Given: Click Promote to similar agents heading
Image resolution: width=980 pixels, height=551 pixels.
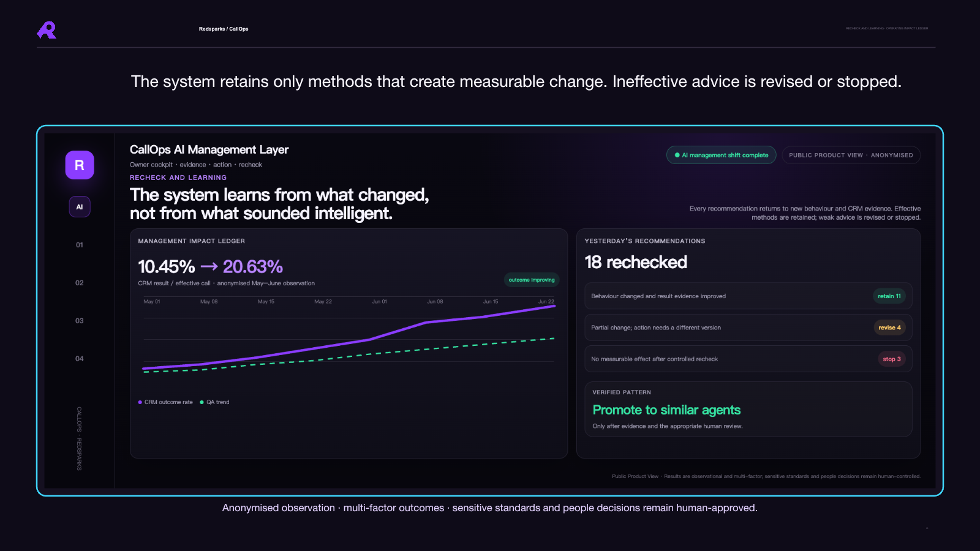Looking at the screenshot, I should click(x=666, y=410).
